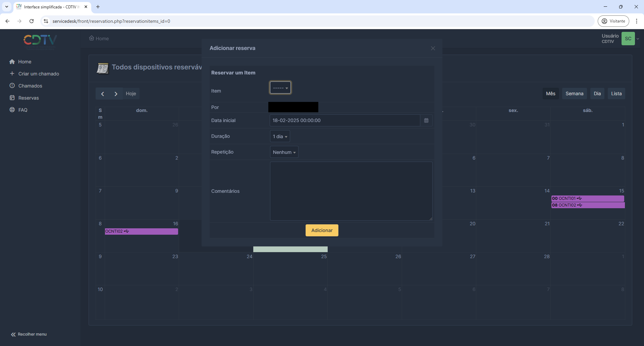
Task: Click inside the Comentários text area
Action: click(351, 191)
